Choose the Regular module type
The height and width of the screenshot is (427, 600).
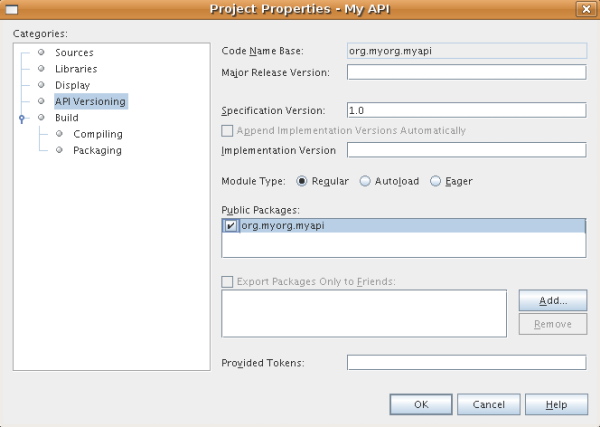coord(303,181)
